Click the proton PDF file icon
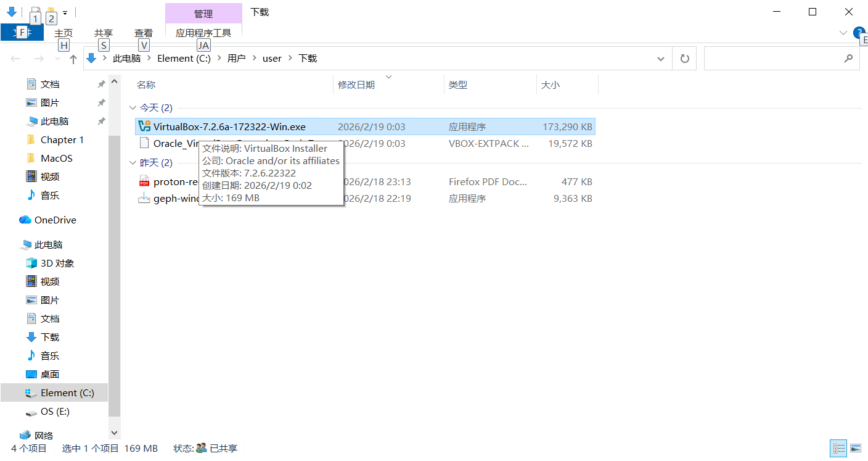 (144, 181)
